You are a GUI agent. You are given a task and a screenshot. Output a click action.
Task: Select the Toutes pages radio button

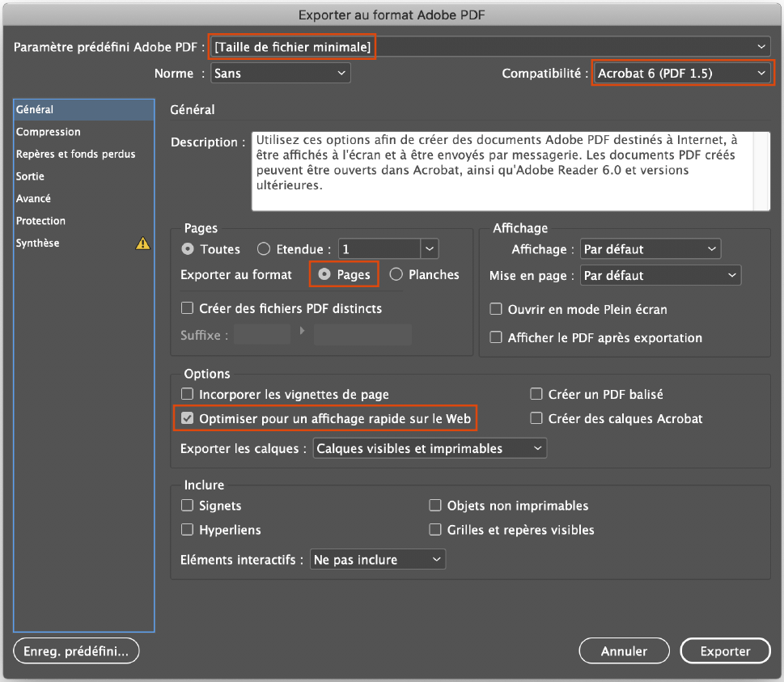pyautogui.click(x=188, y=249)
